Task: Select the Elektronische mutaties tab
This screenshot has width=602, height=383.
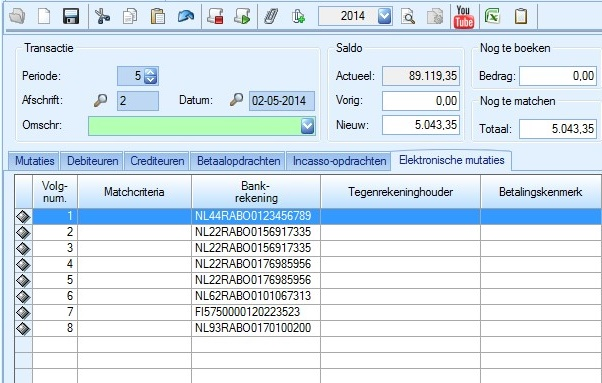Action: pyautogui.click(x=452, y=160)
